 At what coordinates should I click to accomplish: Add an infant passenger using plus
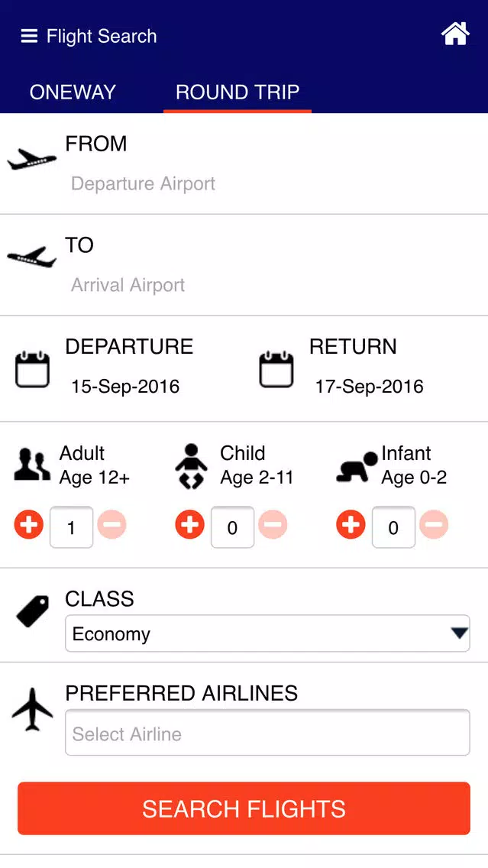351,524
